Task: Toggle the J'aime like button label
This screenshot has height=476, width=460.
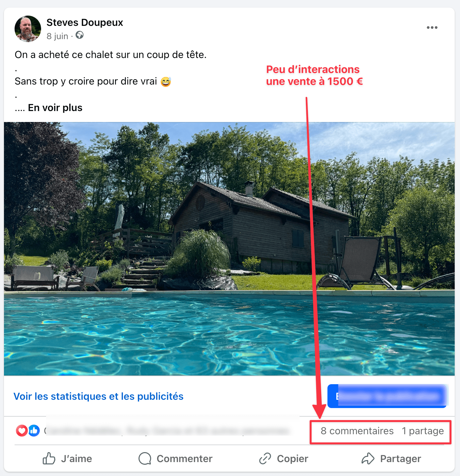Action: click(77, 459)
